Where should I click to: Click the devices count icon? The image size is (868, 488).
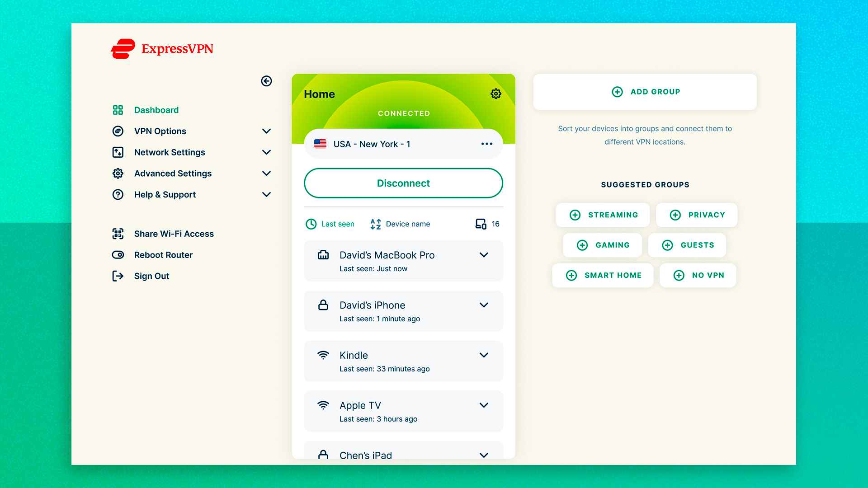pos(481,224)
